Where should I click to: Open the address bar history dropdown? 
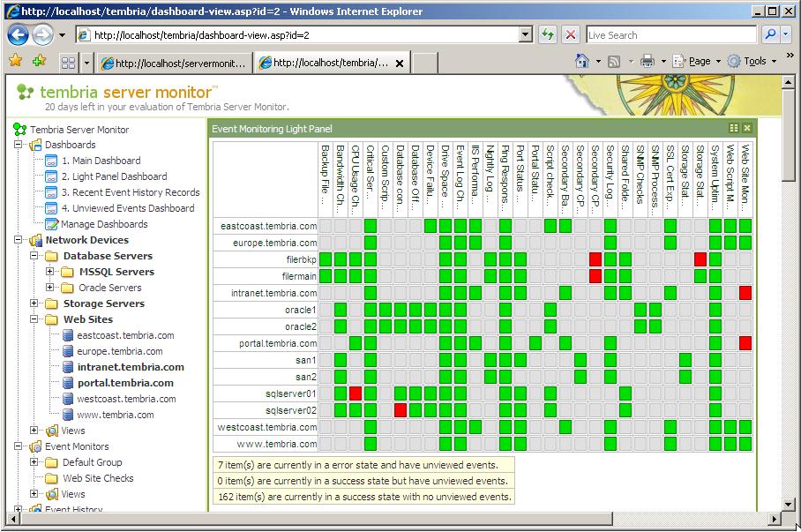coord(525,34)
